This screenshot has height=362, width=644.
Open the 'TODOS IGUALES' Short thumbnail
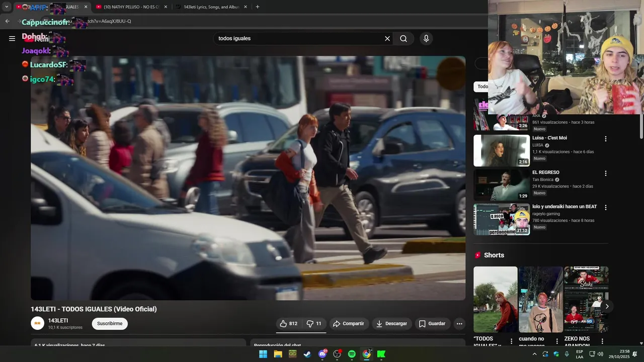coord(496,299)
